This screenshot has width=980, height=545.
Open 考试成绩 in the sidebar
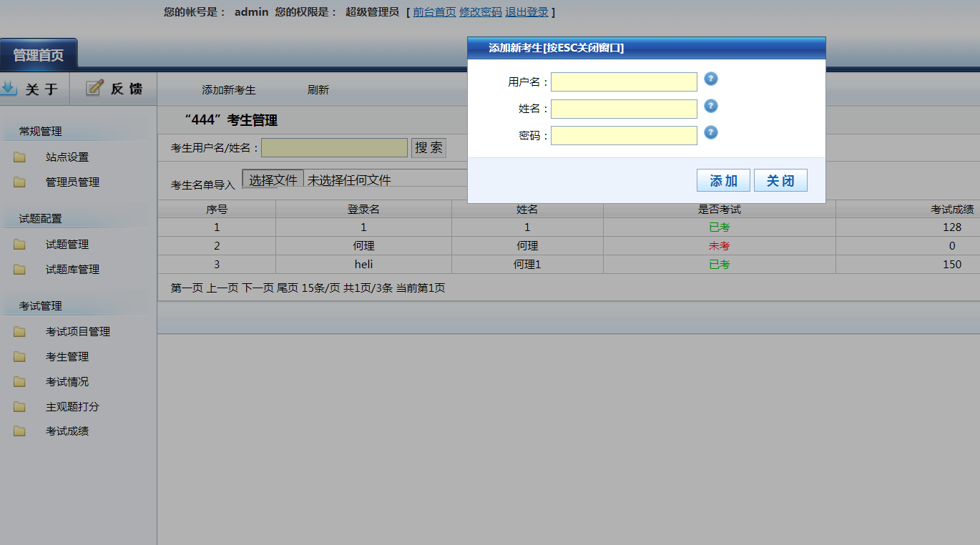coord(67,431)
